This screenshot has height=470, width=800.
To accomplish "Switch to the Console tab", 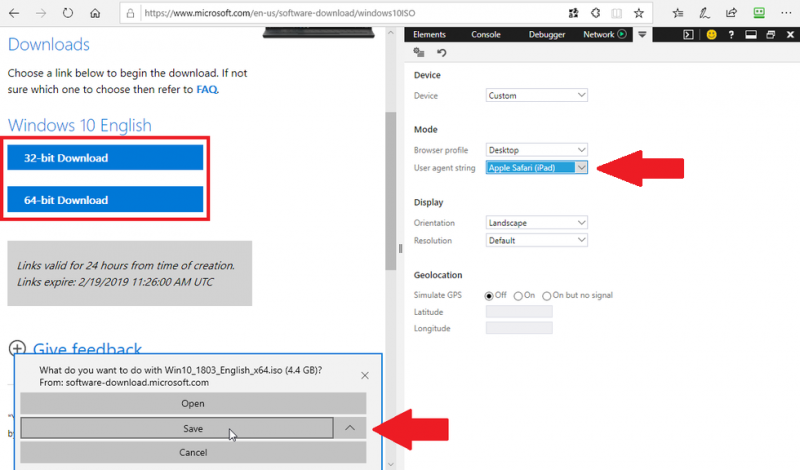I will pyautogui.click(x=486, y=34).
